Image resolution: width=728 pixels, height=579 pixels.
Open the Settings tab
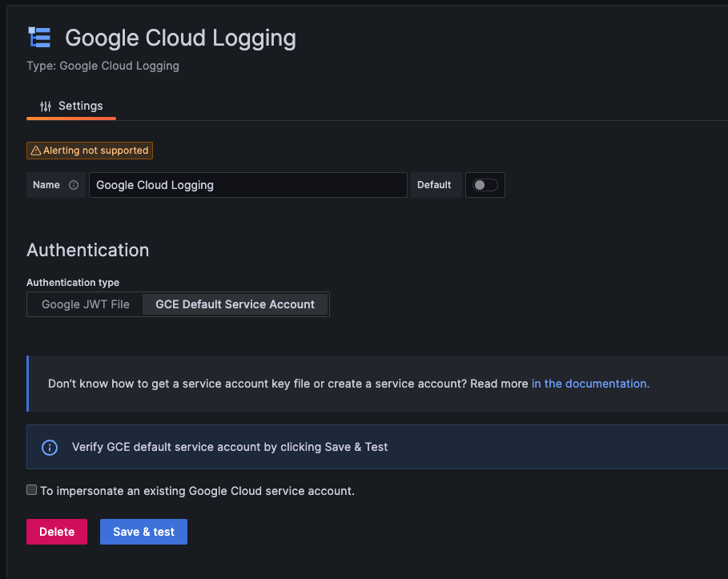[x=71, y=107]
